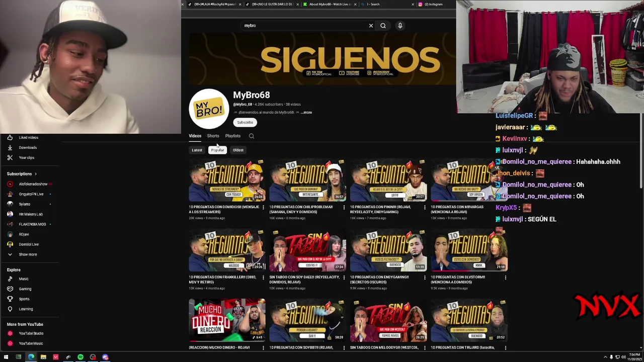Screen dimensions: 644x362
Task: Open 10 Preguntas con Chiliproblema thumbnail
Action: tap(307, 180)
